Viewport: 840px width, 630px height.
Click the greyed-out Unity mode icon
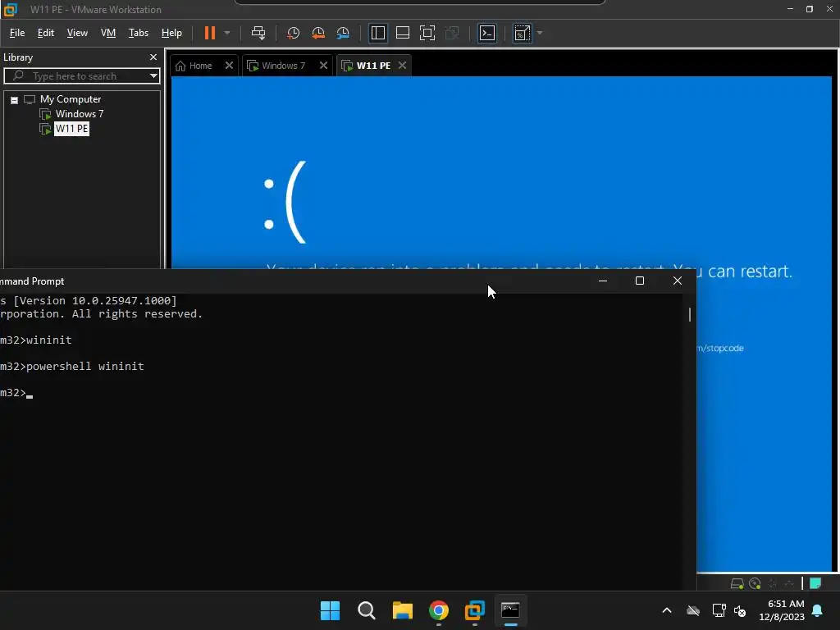(x=452, y=33)
